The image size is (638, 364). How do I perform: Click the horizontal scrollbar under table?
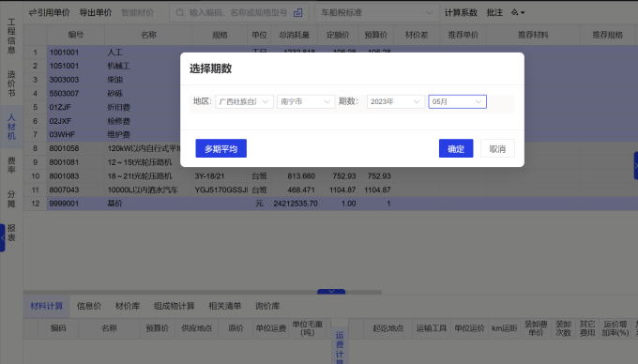(203, 292)
